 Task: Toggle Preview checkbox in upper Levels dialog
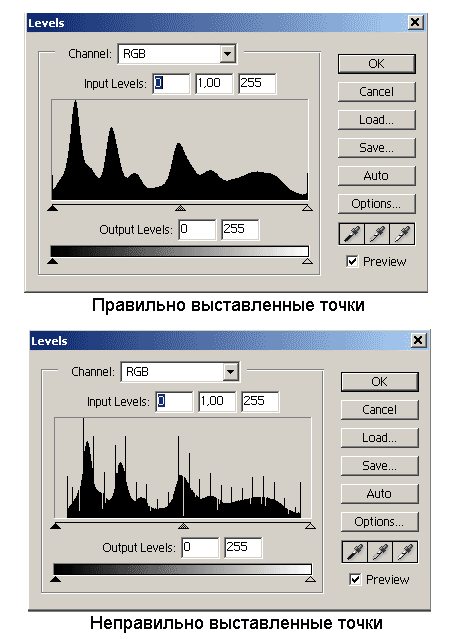point(352,261)
